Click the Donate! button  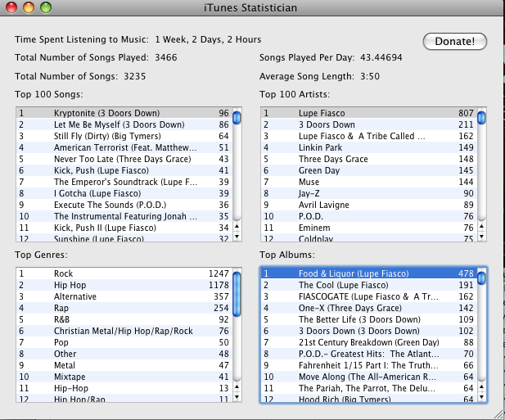(x=454, y=41)
